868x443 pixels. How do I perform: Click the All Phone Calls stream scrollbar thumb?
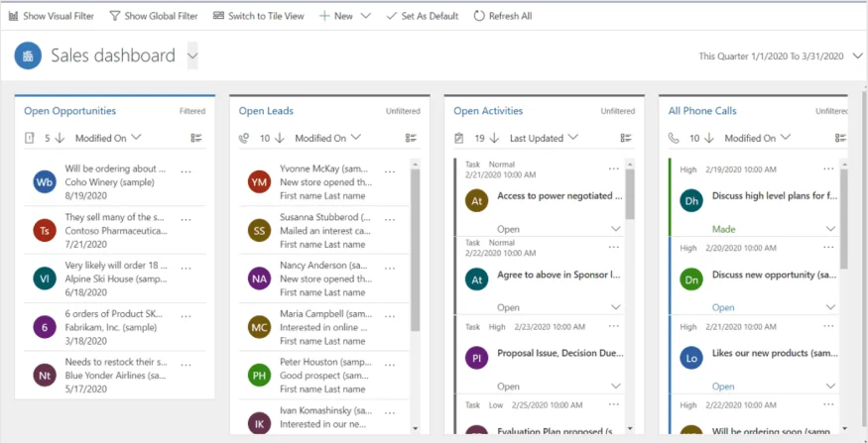point(844,218)
